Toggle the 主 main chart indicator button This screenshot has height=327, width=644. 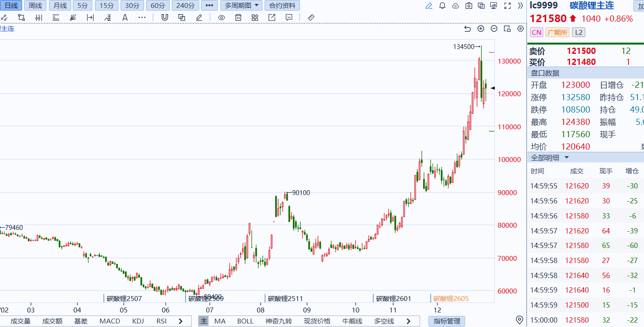click(203, 321)
